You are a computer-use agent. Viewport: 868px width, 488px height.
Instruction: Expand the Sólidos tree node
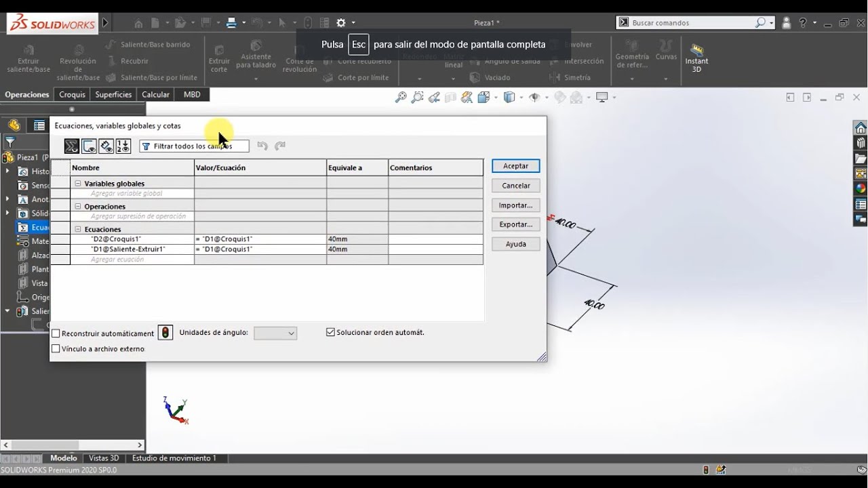click(7, 213)
